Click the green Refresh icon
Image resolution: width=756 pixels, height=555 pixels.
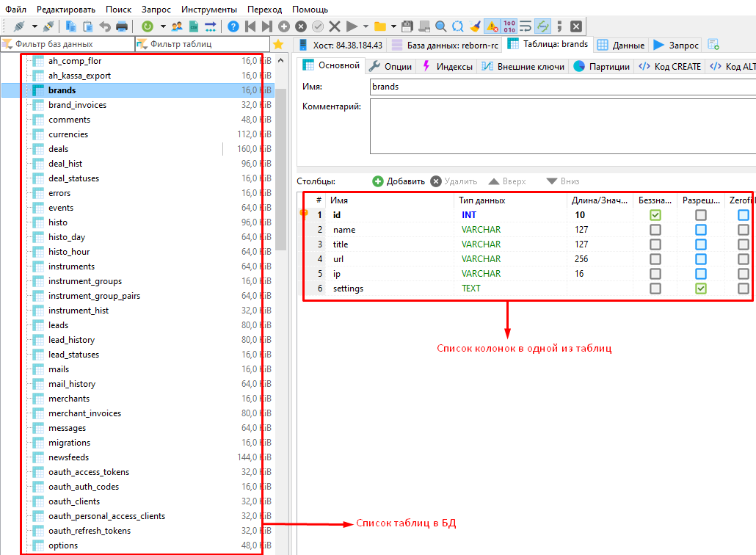(147, 26)
